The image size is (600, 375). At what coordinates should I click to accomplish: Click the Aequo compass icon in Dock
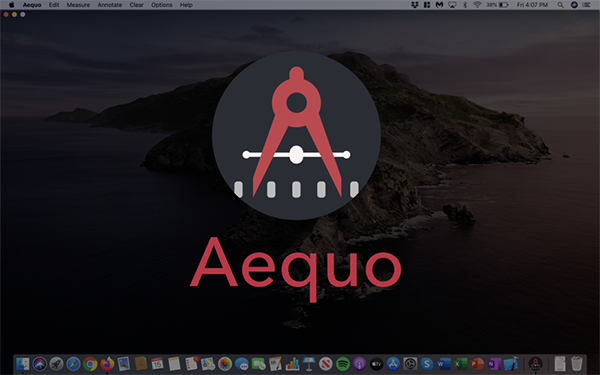coord(535,364)
